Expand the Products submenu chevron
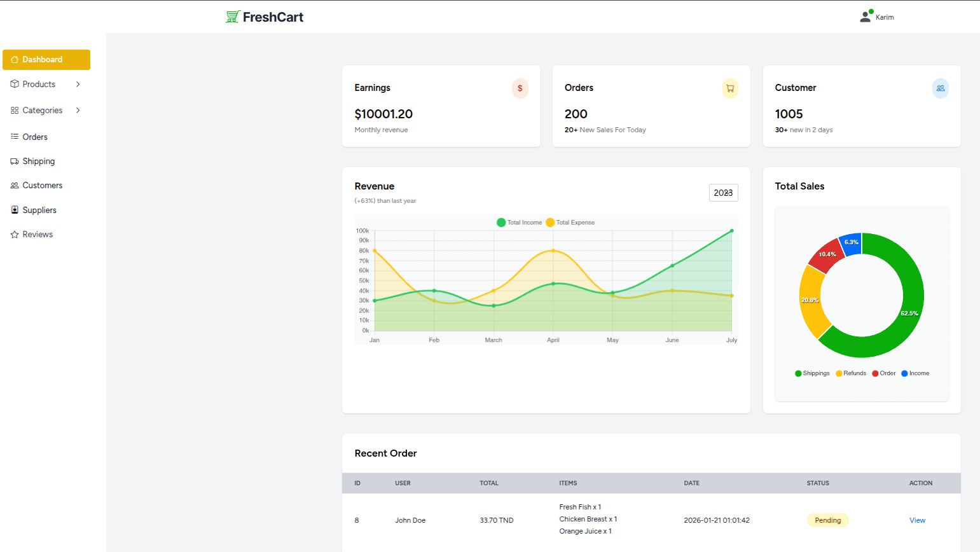This screenshot has height=552, width=980. (x=78, y=84)
